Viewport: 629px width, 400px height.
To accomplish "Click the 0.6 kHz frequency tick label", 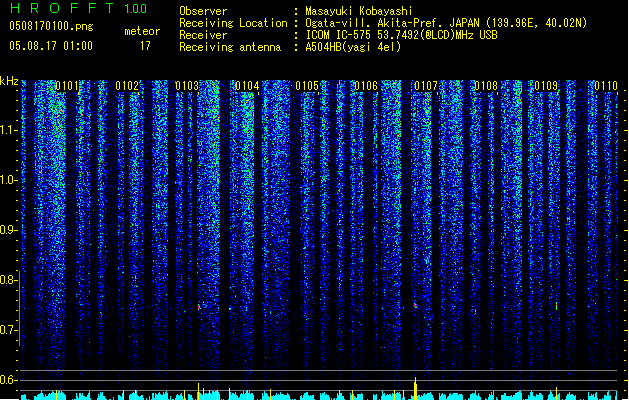I will [x=8, y=380].
